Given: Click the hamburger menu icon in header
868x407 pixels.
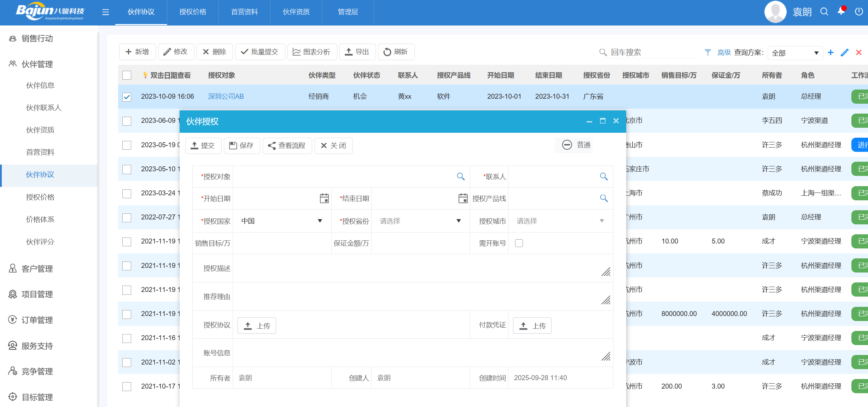Looking at the screenshot, I should pos(105,12).
